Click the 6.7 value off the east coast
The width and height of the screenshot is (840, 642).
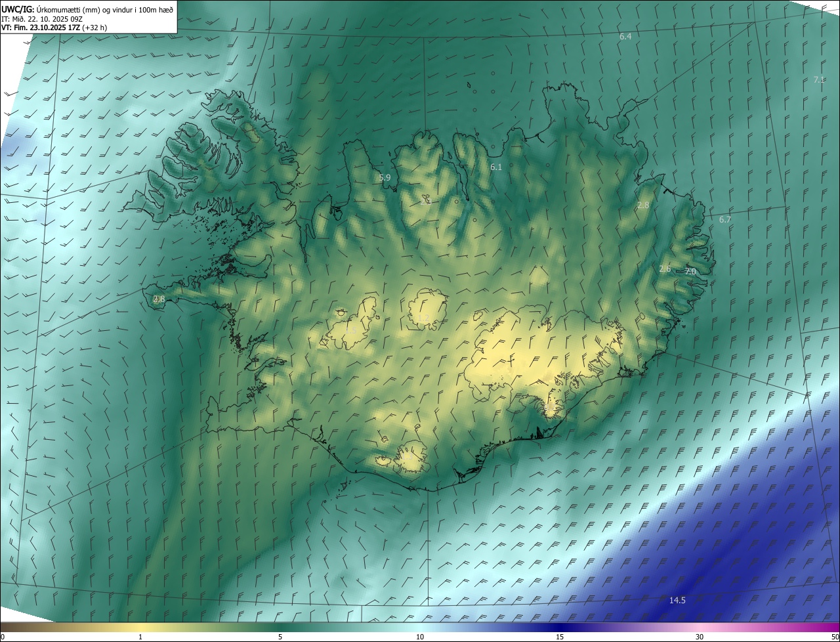(724, 219)
